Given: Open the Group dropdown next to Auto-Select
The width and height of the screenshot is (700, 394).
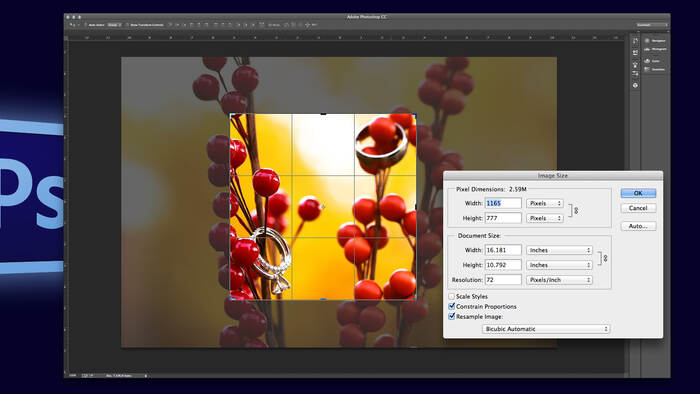Looking at the screenshot, I should tap(114, 25).
